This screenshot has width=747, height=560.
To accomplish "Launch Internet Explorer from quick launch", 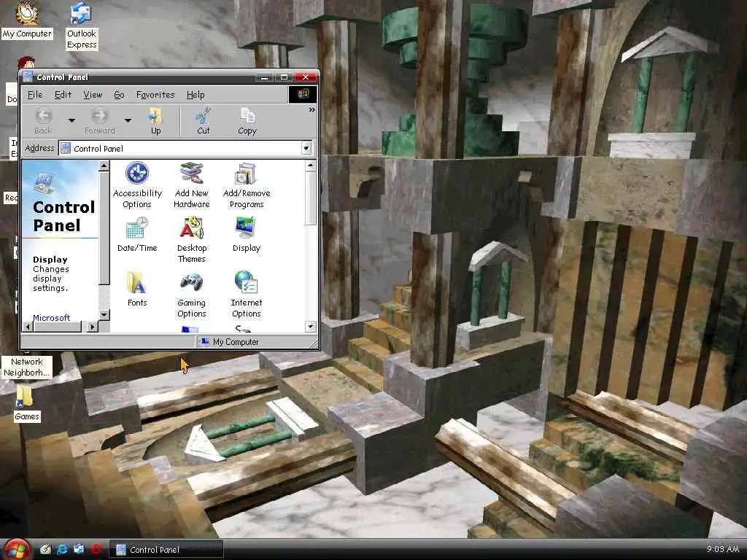I will click(63, 549).
